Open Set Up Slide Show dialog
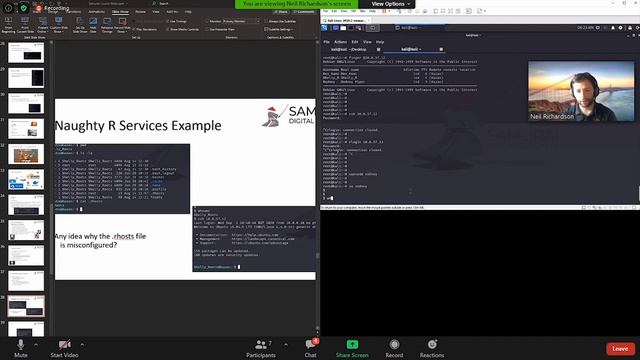 coord(80,24)
